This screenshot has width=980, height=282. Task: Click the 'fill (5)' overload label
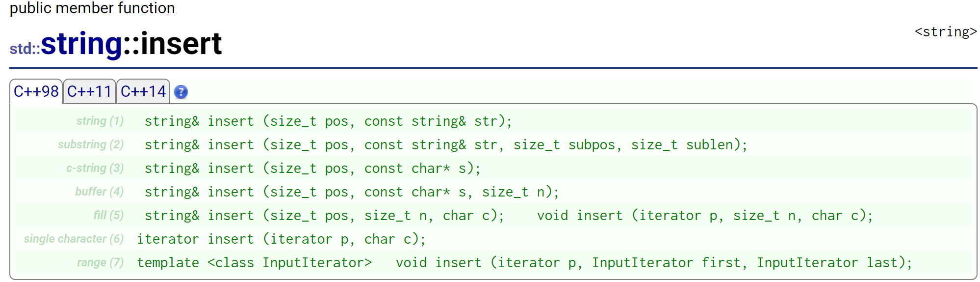[x=108, y=215]
